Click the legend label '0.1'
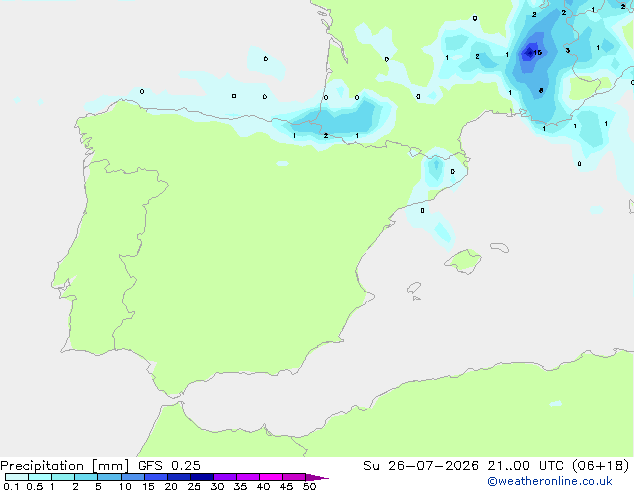Image resolution: width=634 pixels, height=490 pixels. [x=11, y=486]
